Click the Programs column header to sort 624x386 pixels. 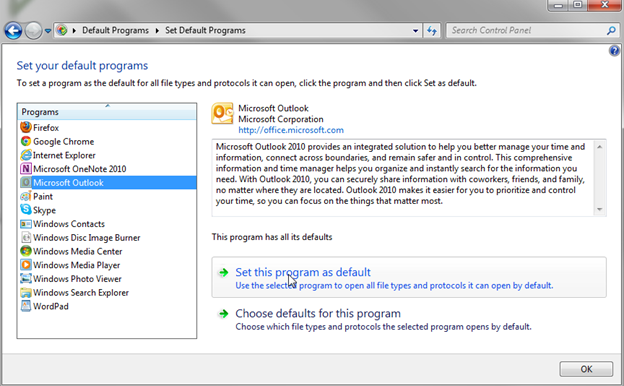click(x=107, y=112)
